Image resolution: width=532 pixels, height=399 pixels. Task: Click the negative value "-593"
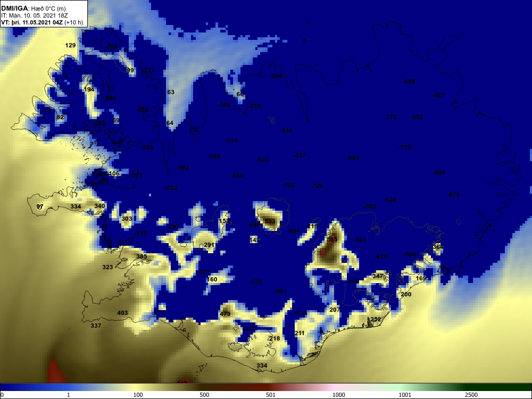(x=353, y=158)
